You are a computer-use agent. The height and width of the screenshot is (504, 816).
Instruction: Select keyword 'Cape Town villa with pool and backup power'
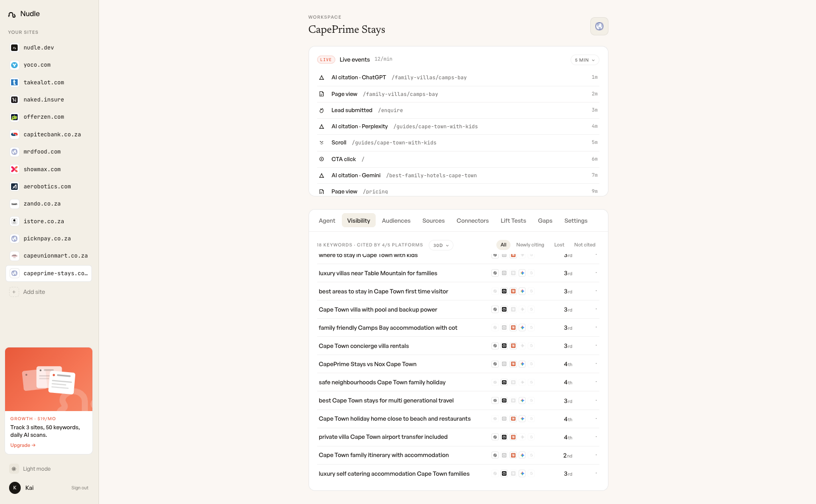[378, 310]
